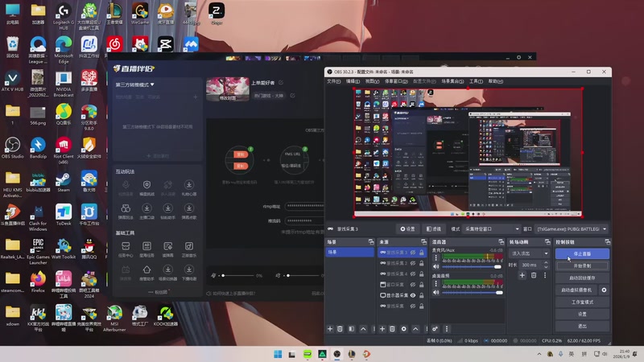
Task: Show hidden system tray icons chevron
Action: pyautogui.click(x=539, y=354)
